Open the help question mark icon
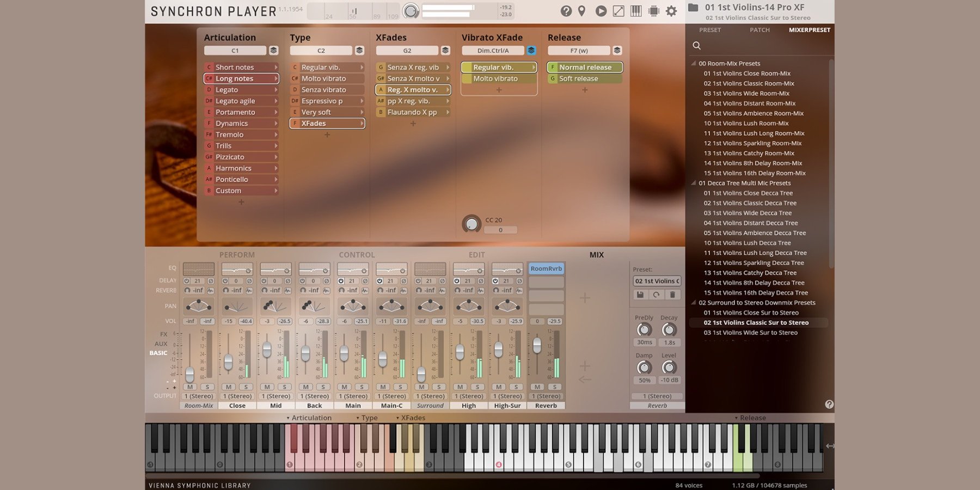 coord(566,11)
